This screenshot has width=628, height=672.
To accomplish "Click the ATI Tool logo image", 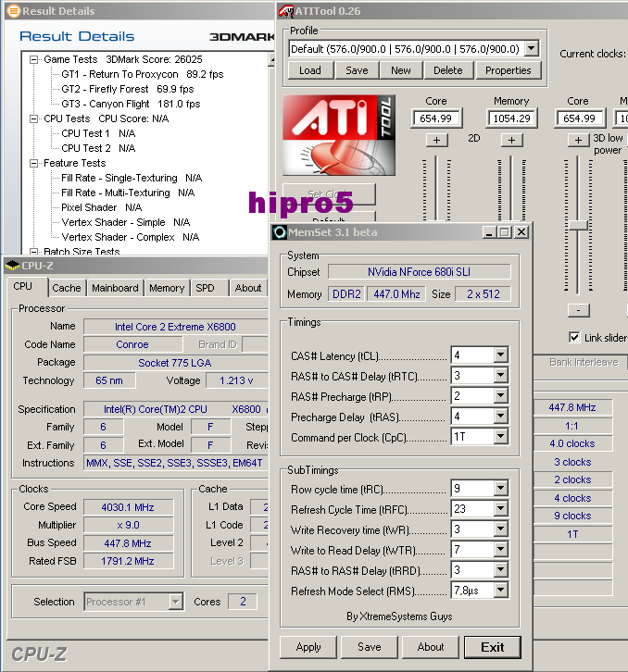I will pyautogui.click(x=339, y=135).
